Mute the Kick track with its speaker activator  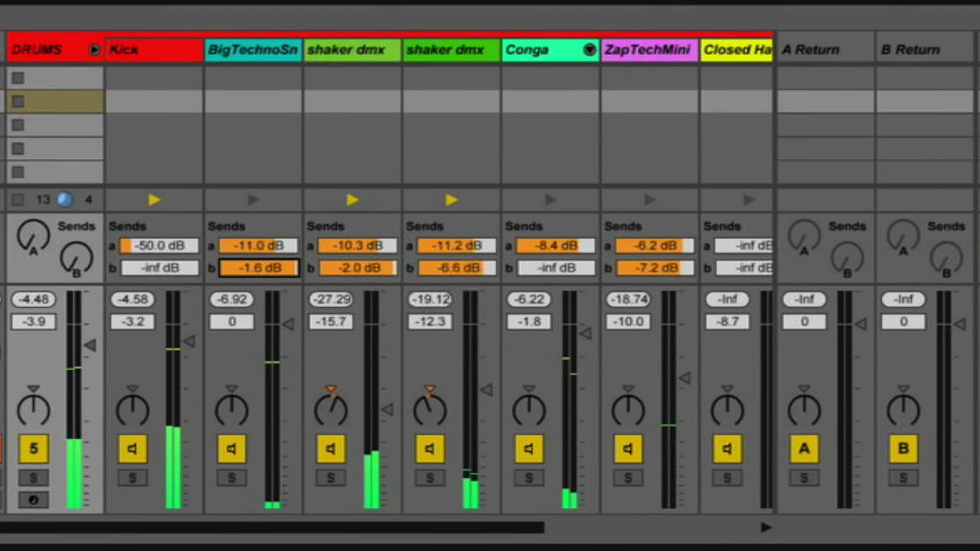pos(132,449)
